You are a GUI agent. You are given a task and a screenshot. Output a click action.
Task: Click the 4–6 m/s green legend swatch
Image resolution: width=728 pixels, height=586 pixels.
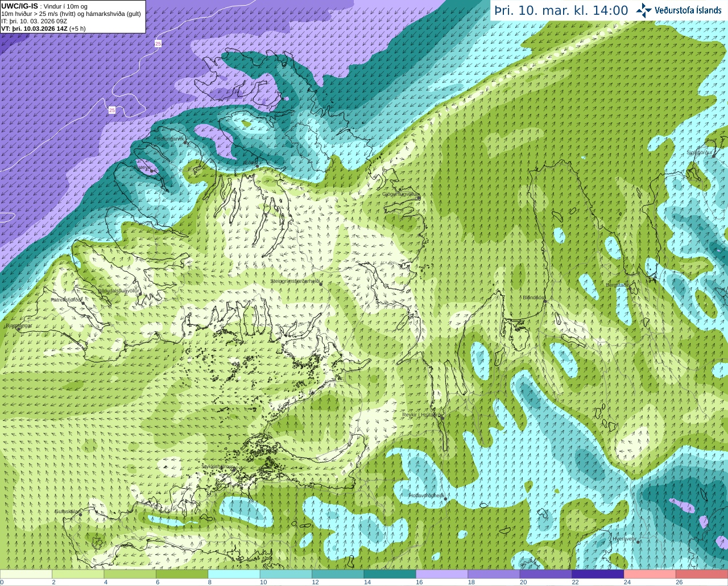(x=130, y=574)
